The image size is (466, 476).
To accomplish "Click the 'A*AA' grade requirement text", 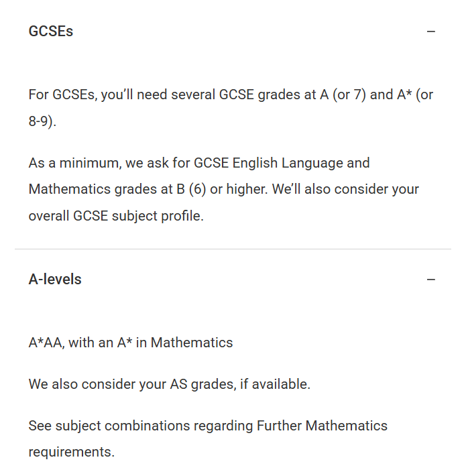I will click(45, 343).
